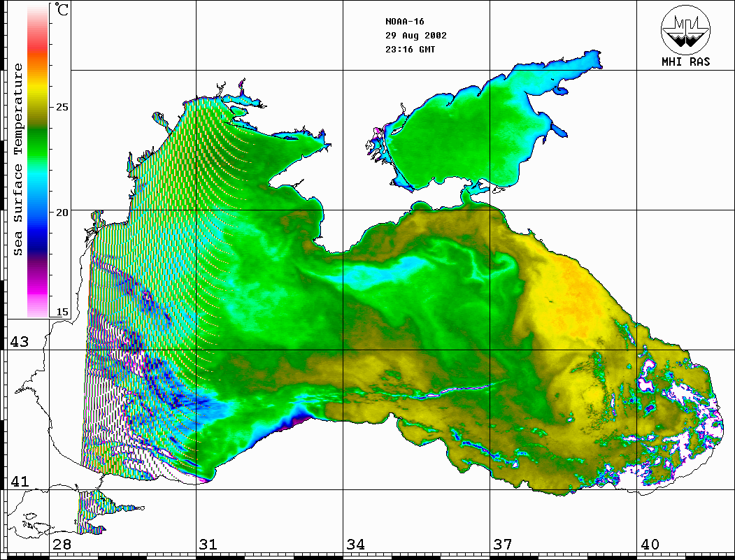
Task: Click longitude label 34
Action: (x=356, y=545)
